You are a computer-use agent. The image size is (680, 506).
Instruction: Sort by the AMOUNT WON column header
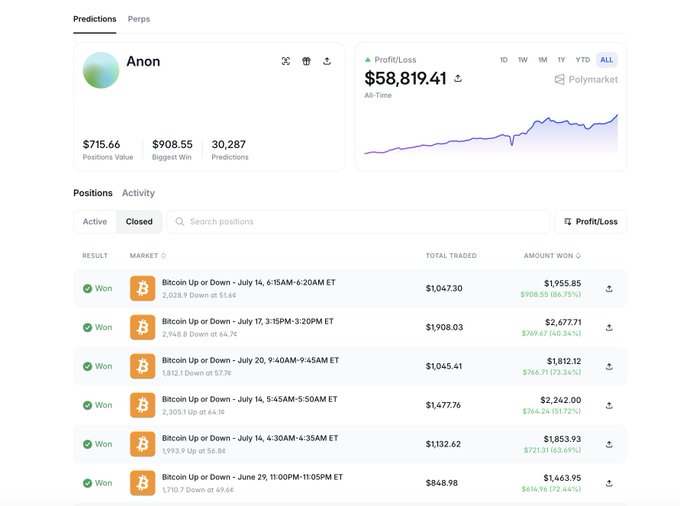pos(552,256)
